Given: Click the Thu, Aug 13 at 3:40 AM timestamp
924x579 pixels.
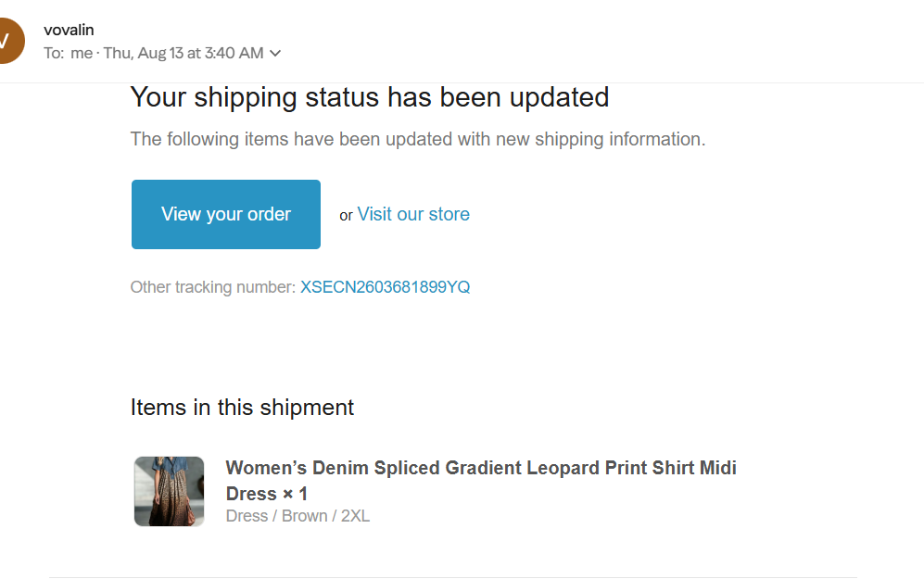Looking at the screenshot, I should click(184, 54).
